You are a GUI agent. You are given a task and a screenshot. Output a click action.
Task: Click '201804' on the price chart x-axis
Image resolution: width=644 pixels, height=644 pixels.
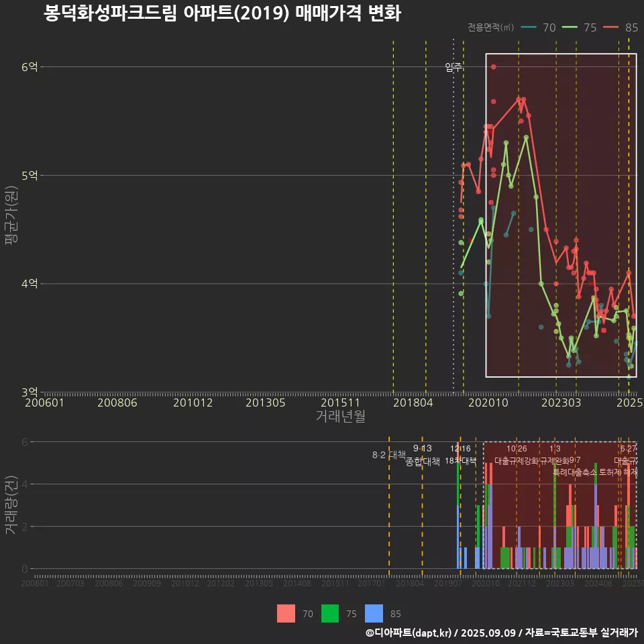413,402
